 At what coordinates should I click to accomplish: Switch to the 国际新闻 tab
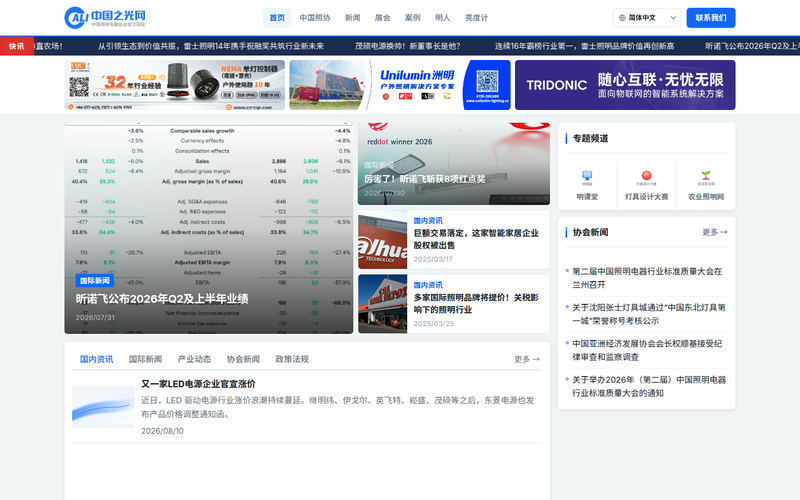pyautogui.click(x=145, y=359)
